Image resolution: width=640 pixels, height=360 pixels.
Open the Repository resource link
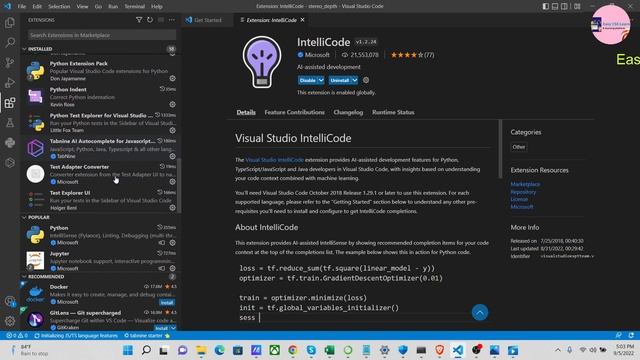click(x=523, y=192)
